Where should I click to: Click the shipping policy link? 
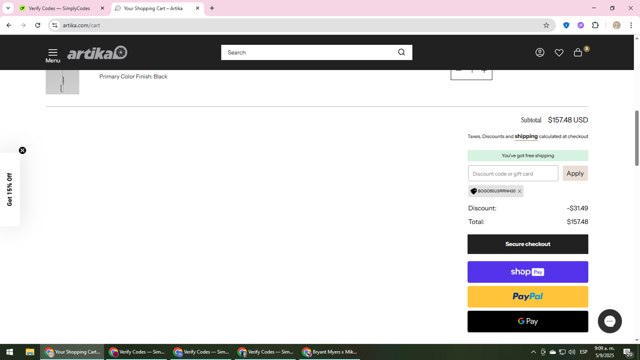(526, 136)
